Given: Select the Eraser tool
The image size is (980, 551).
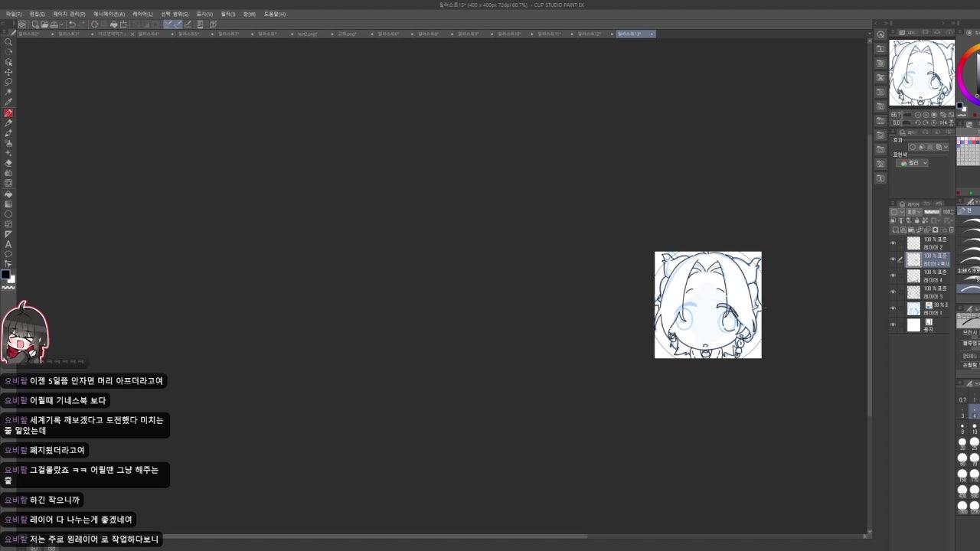Looking at the screenshot, I should [8, 163].
